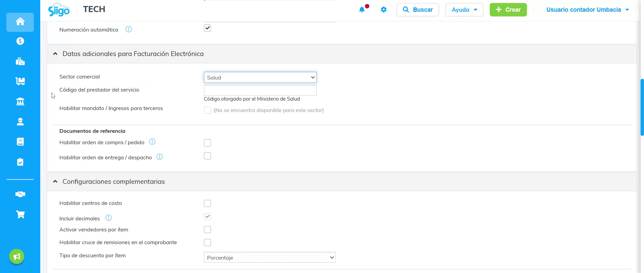644x273 pixels.
Task: Click the 'Tipo de descuento por ítem' label
Action: pos(93,256)
